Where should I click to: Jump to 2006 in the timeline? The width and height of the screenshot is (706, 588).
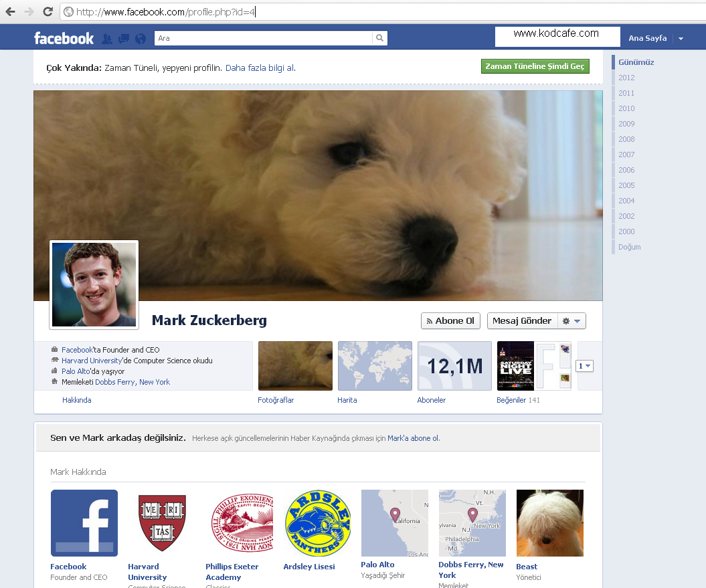(x=626, y=170)
